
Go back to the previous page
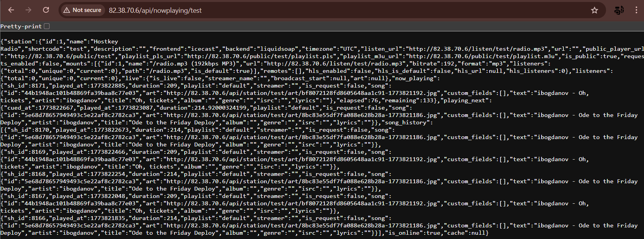pos(11,10)
